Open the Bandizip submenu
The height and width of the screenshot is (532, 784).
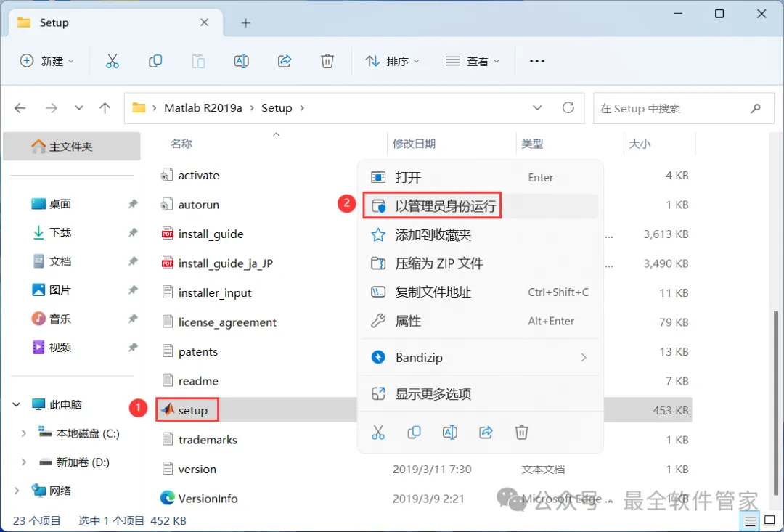click(x=481, y=358)
